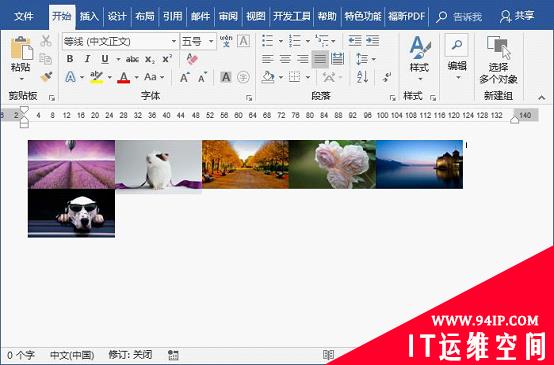
Task: Open the font size dropdown
Action: click(x=211, y=41)
